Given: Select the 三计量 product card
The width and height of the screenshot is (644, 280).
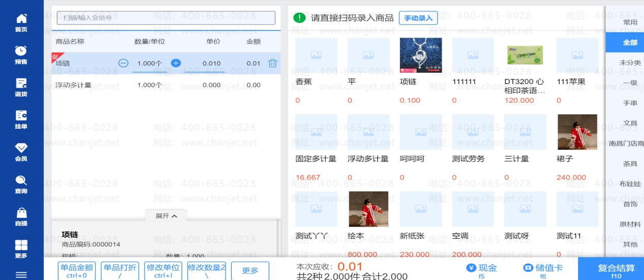Looking at the screenshot, I should [525, 148].
